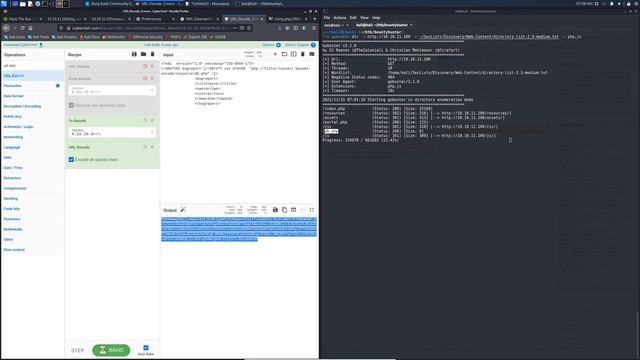Reset pane layout icon in Input header

point(312,54)
